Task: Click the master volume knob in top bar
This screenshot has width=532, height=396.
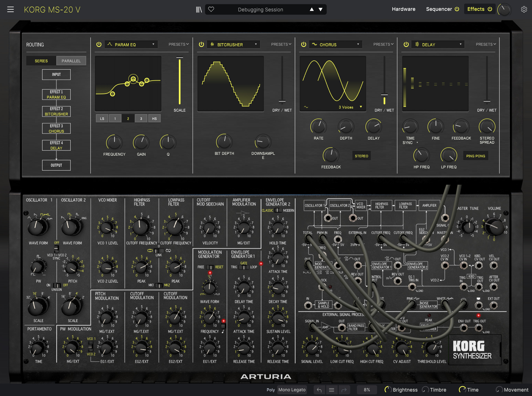Action: click(x=504, y=10)
